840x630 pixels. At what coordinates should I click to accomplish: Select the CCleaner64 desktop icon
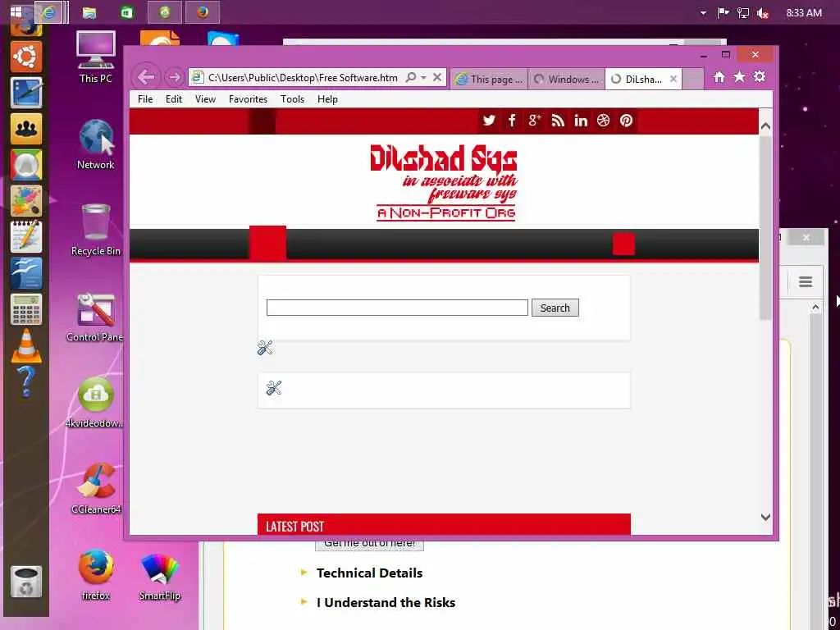pos(97,489)
